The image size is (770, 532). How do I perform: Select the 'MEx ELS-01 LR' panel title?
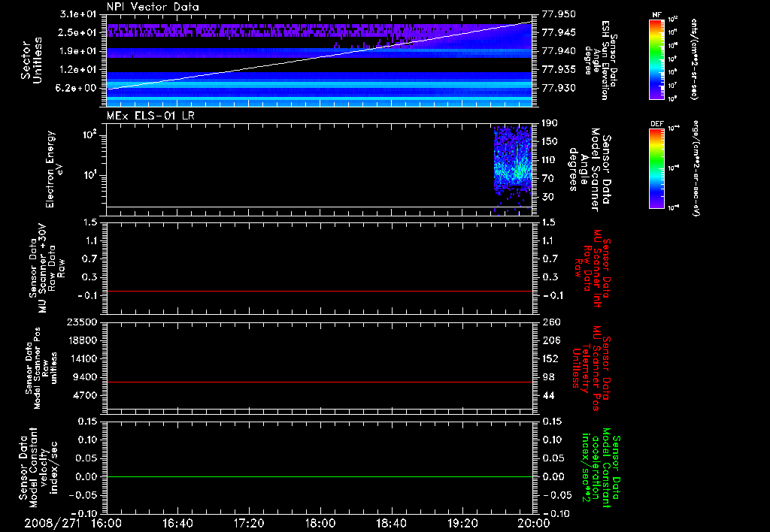click(x=150, y=116)
